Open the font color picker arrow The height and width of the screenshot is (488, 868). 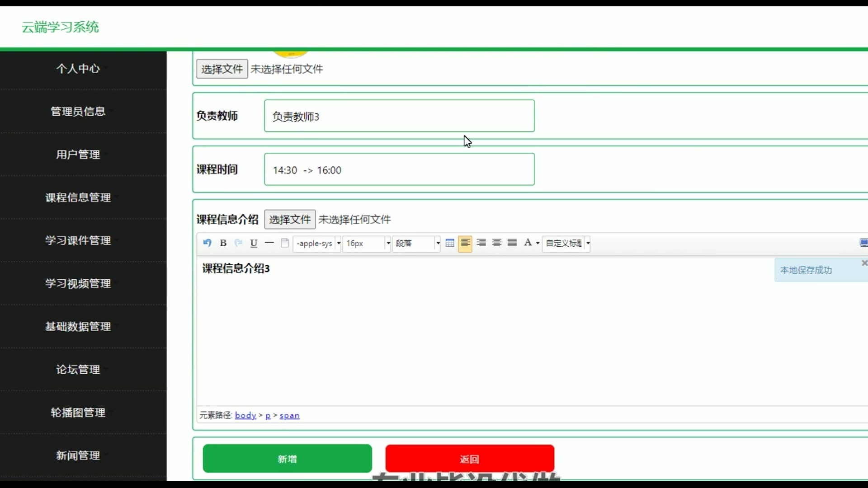[x=538, y=243]
